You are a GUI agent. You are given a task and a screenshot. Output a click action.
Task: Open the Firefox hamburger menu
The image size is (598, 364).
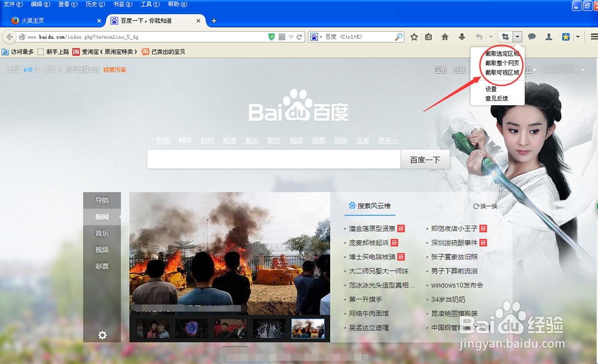[x=594, y=36]
